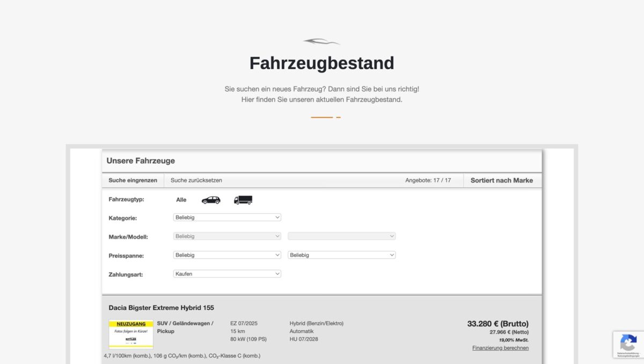Viewport: 644px width, 364px height.
Task: Open the Zahlungsart dropdown showing Kaufen
Action: point(227,274)
